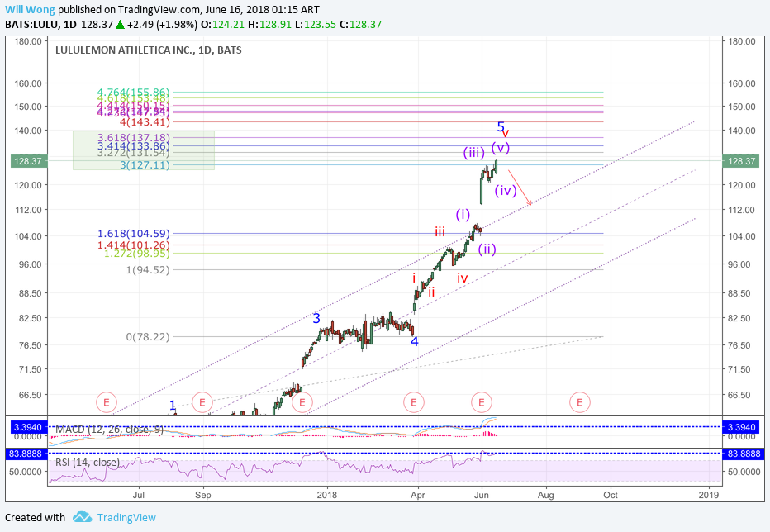The height and width of the screenshot is (532, 770).
Task: Click the Fibonacci label 4.764(155.86)
Action: (x=133, y=92)
